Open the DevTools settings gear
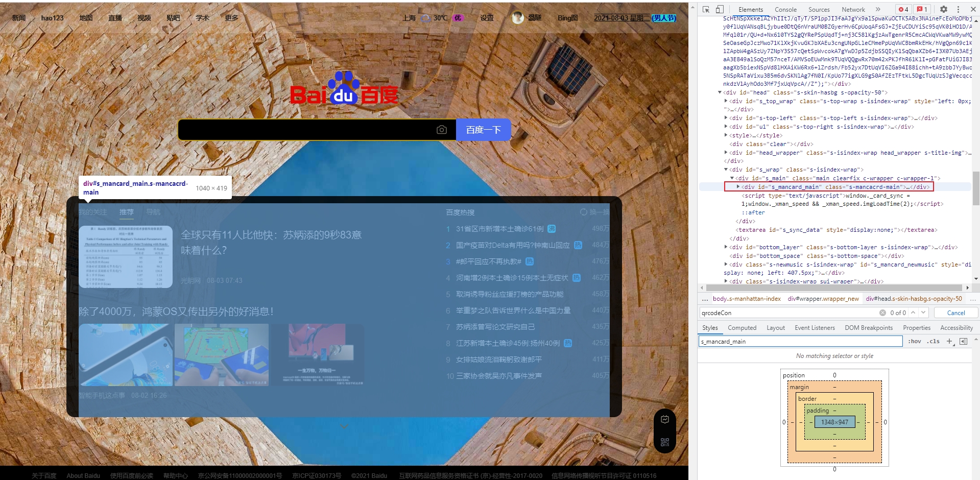 pyautogui.click(x=944, y=9)
